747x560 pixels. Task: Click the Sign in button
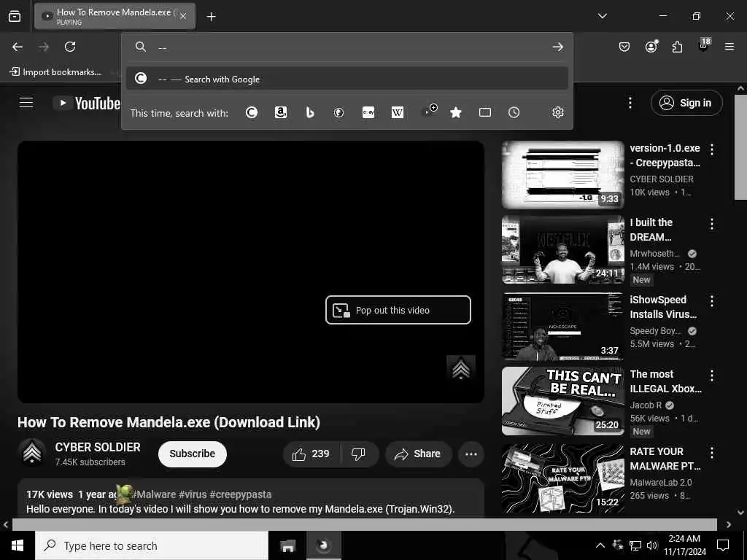(x=686, y=103)
